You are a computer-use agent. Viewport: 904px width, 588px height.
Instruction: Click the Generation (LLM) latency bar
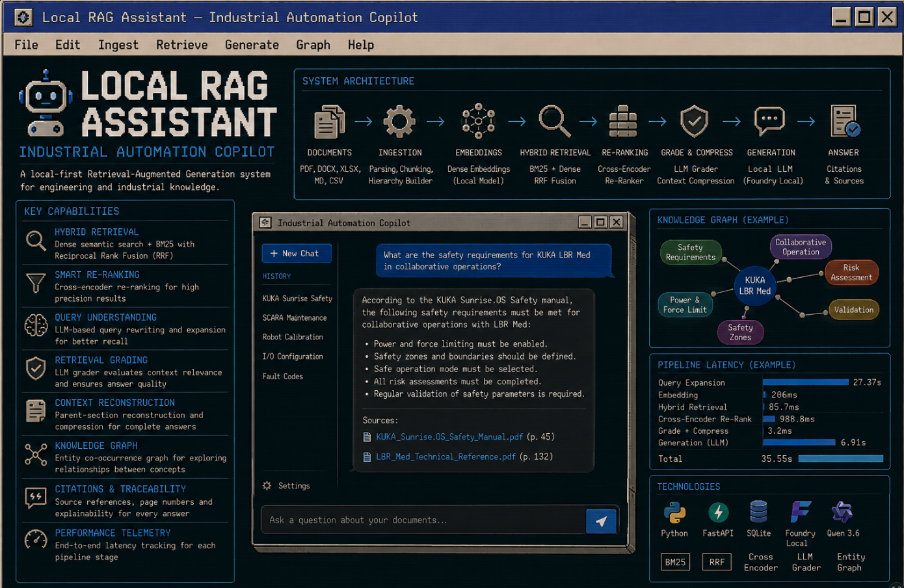click(799, 442)
